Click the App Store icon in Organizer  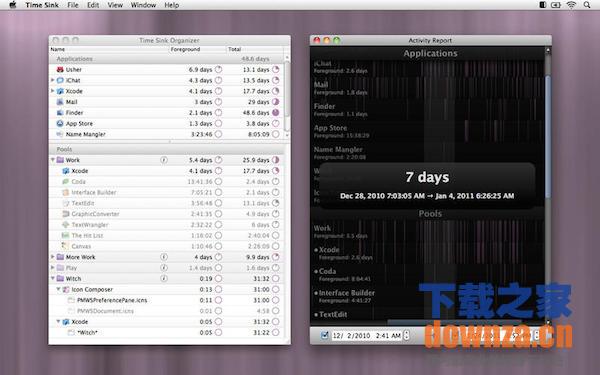60,124
